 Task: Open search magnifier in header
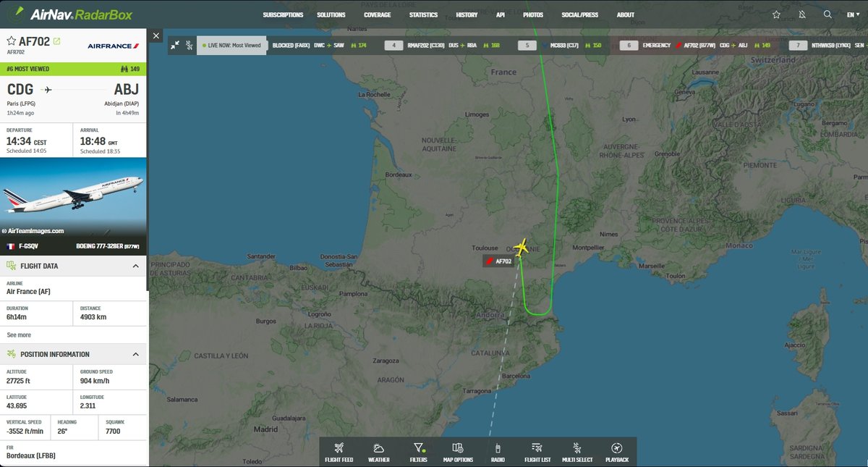coord(827,14)
